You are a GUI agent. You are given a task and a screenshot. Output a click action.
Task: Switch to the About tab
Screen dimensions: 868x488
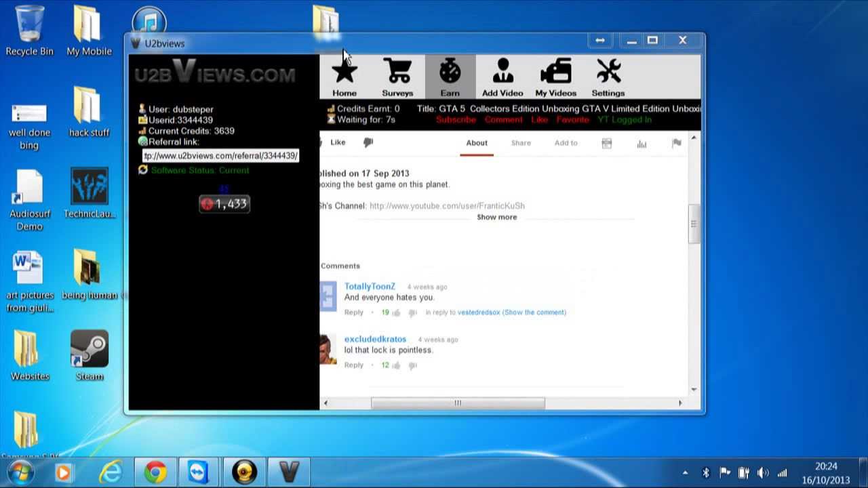pos(477,143)
